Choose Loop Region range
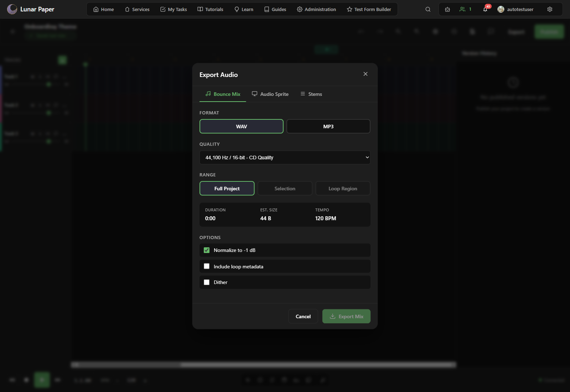This screenshot has width=570, height=392. [343, 189]
